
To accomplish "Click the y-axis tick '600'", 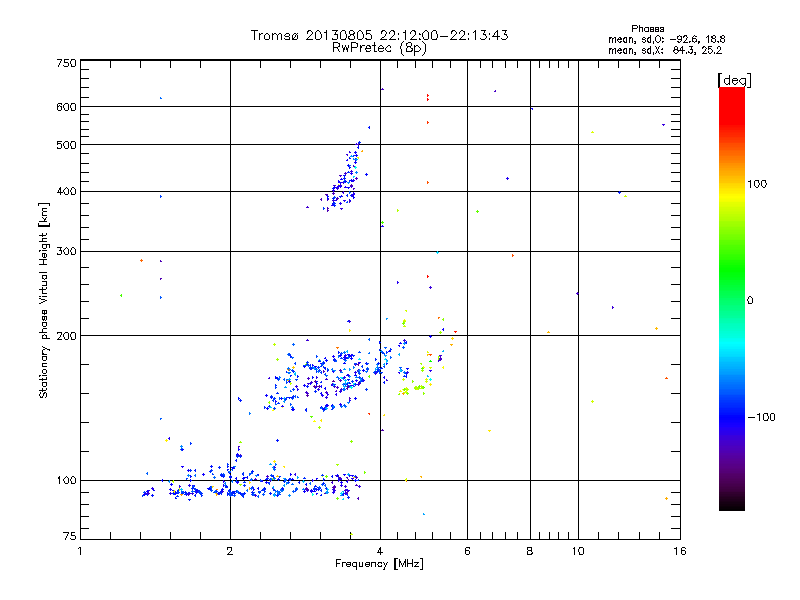I will [66, 107].
